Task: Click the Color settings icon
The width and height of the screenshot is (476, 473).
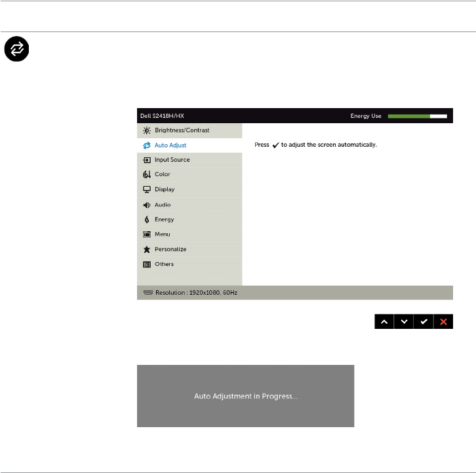Action: coord(147,174)
